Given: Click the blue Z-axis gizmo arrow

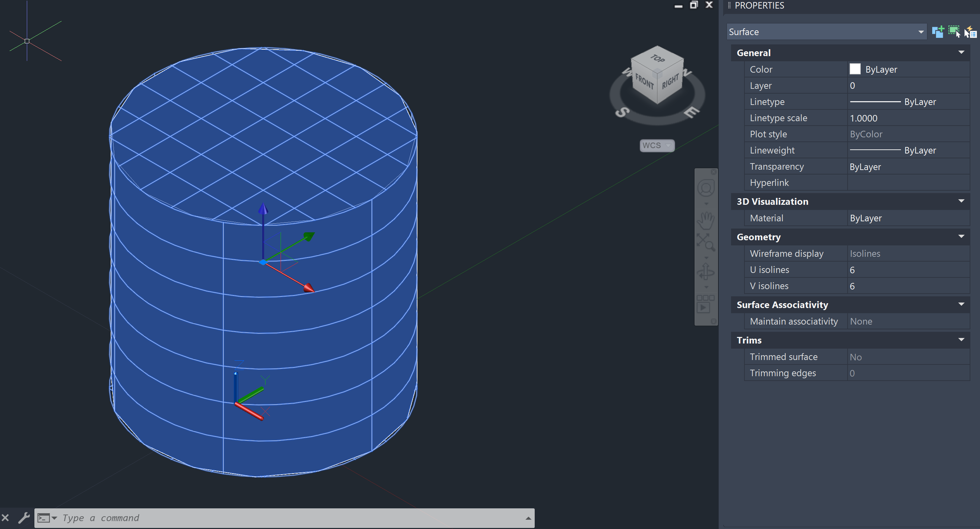Looking at the screenshot, I should click(263, 209).
